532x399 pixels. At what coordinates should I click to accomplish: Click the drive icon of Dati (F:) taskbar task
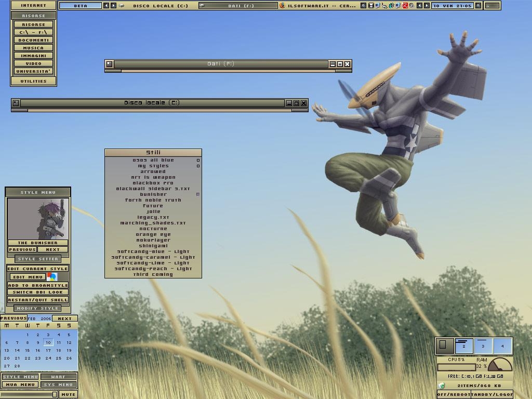tap(202, 5)
